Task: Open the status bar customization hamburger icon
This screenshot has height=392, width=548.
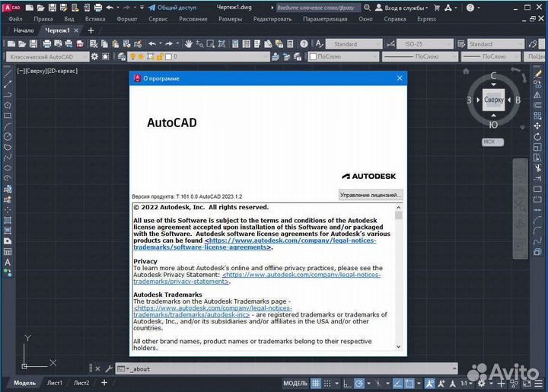Action: tap(539, 384)
